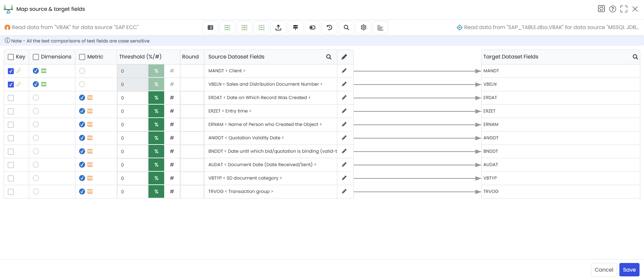Screen dimensions: 644x279
Task: Select percent threshold for AUDAT row
Action: 156,165
